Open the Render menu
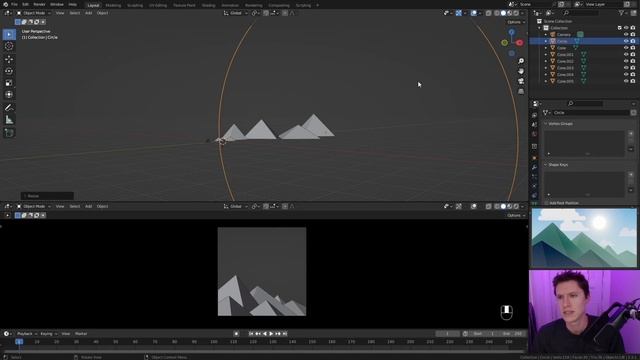The image size is (640, 360). tap(39, 4)
